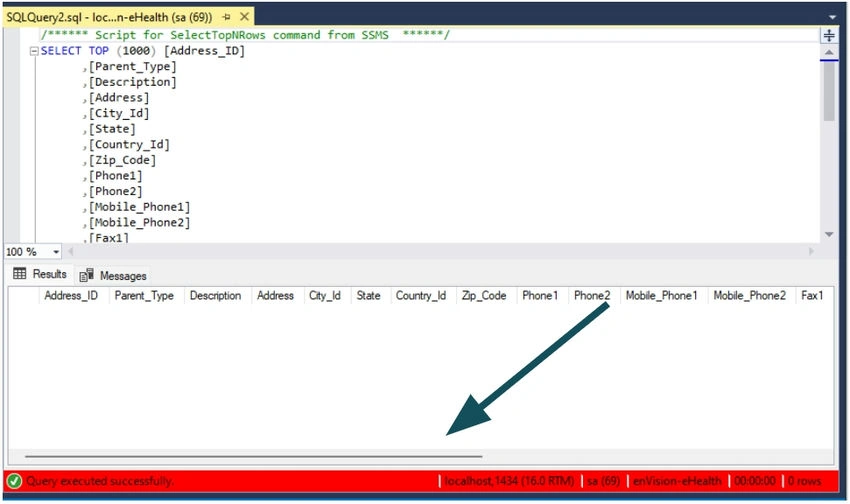The height and width of the screenshot is (504, 850).
Task: Click the [Description] line in the query
Action: [x=133, y=82]
